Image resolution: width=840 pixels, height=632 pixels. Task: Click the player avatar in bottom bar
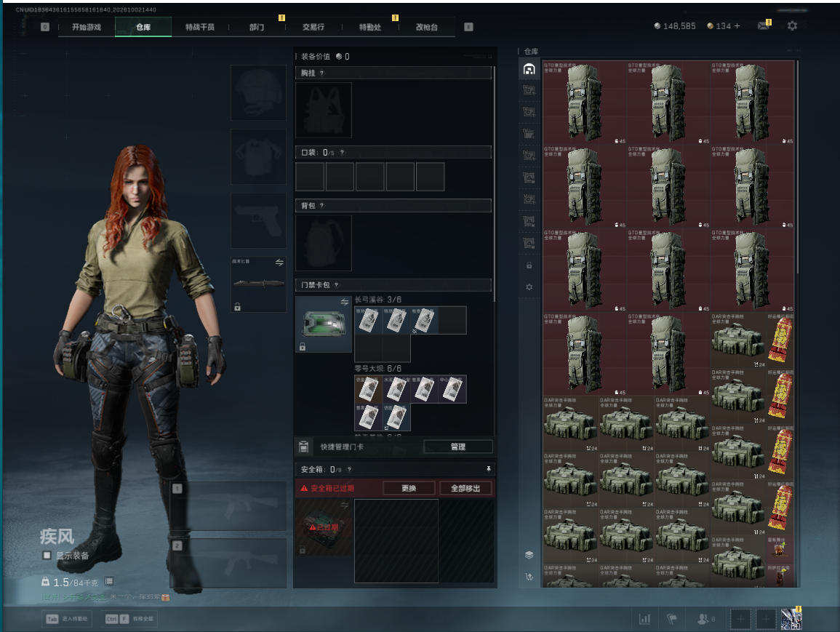coord(791,619)
